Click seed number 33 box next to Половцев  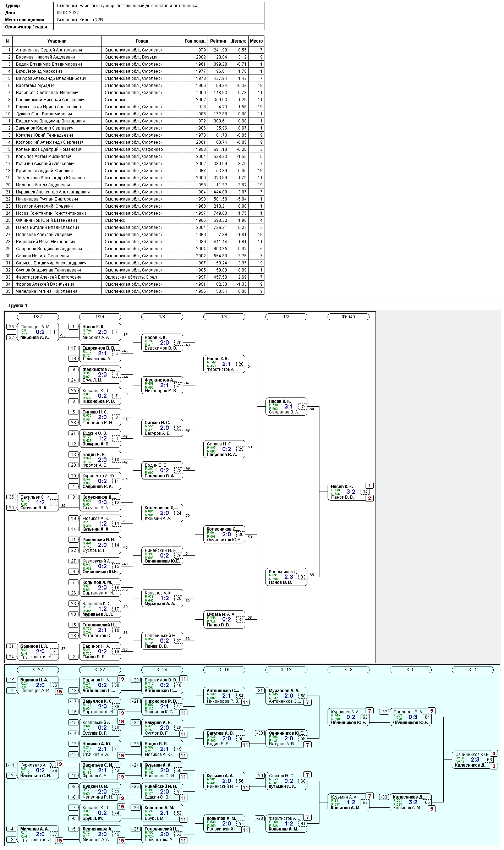coord(11,327)
